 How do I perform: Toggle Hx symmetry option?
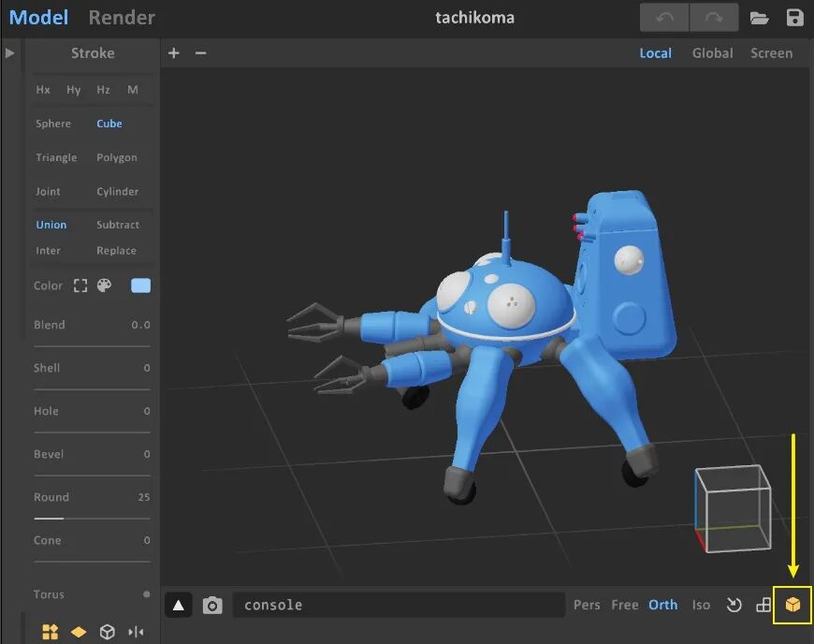pos(43,90)
